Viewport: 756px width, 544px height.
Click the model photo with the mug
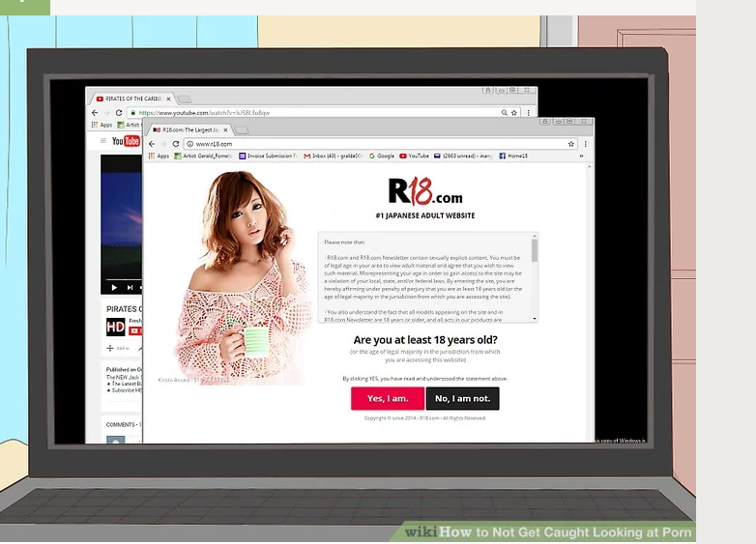click(242, 278)
